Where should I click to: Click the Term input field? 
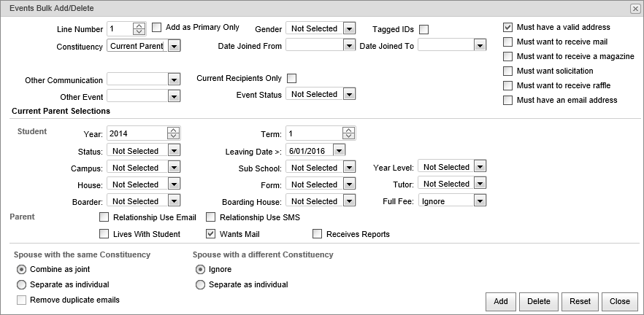click(x=314, y=133)
